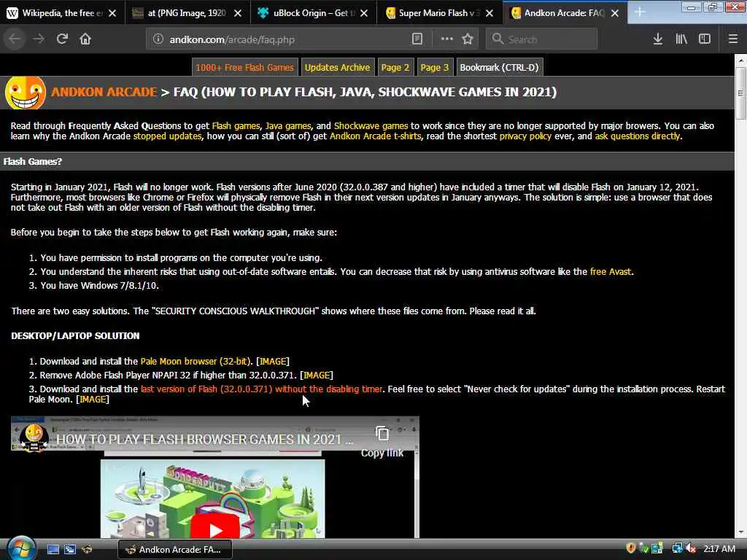Open Andkon Arcade taskbar window button
Screen dimensions: 747x560
pos(175,550)
